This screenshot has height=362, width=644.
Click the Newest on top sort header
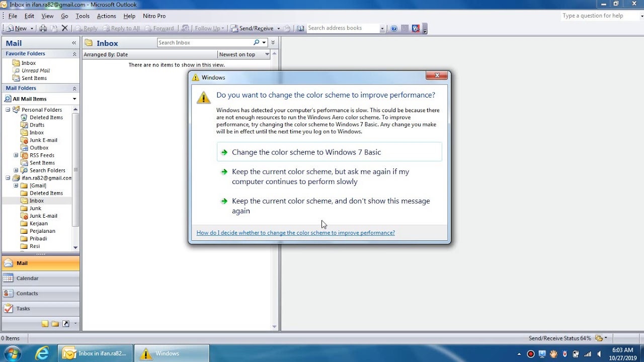(x=245, y=54)
